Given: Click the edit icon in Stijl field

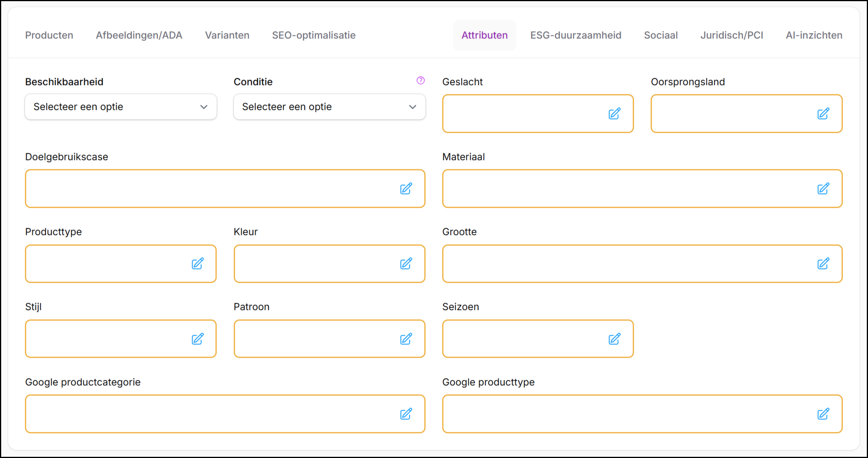Looking at the screenshot, I should (198, 339).
